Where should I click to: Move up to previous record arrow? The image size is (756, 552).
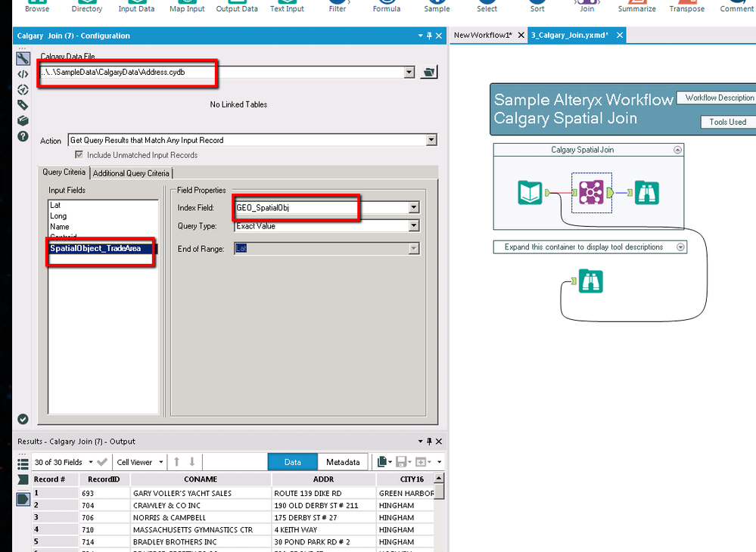(x=176, y=462)
